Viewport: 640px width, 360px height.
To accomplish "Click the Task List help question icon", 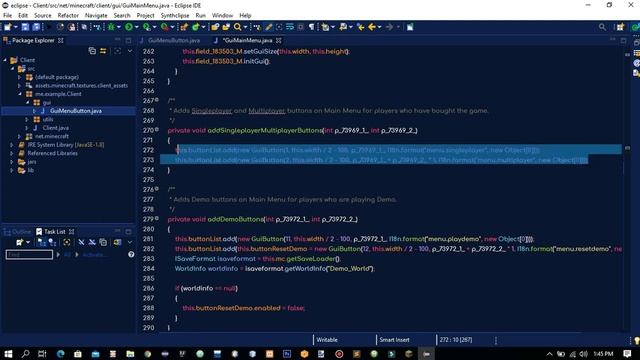I will point(131,255).
